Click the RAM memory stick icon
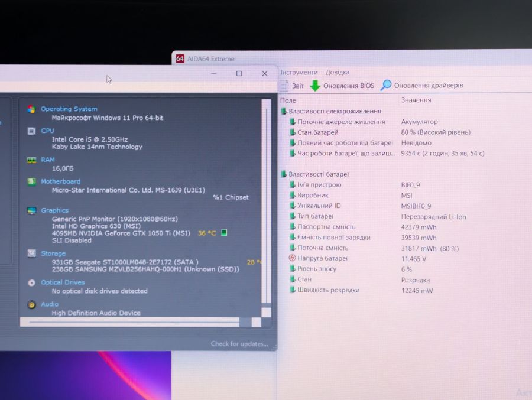The width and height of the screenshot is (532, 400). [x=31, y=160]
